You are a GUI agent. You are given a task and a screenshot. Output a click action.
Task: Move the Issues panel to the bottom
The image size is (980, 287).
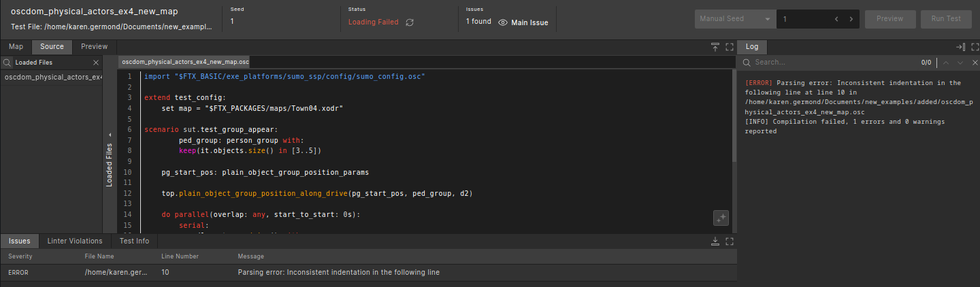pos(715,241)
